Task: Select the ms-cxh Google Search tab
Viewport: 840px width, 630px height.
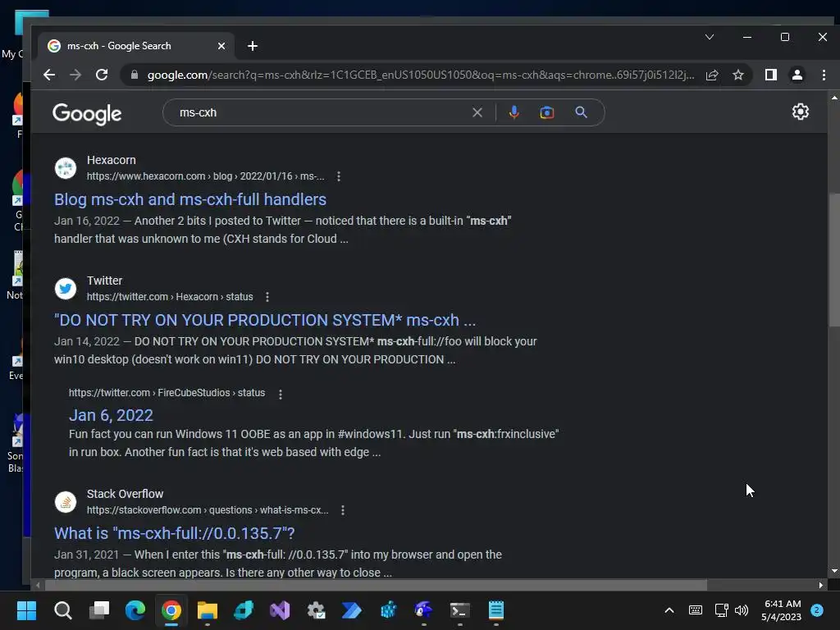Action: click(136, 46)
